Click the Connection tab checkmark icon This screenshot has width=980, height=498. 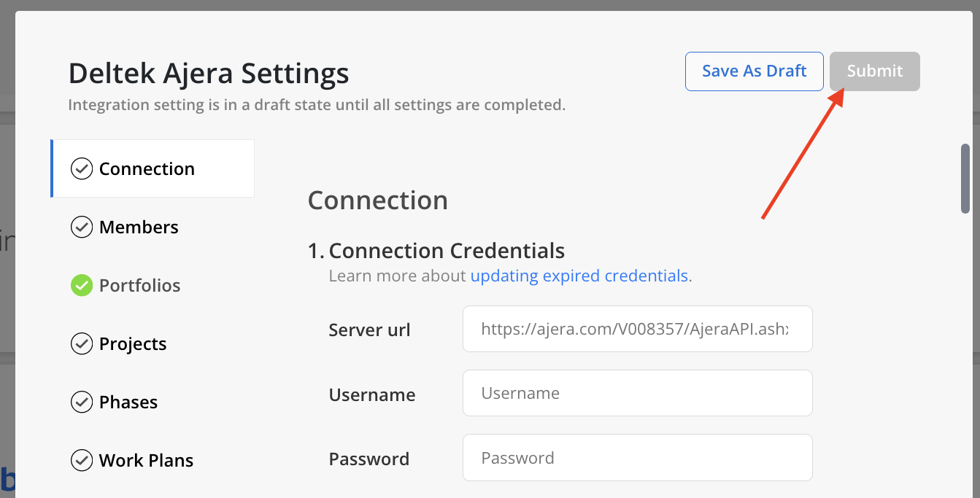pos(81,168)
